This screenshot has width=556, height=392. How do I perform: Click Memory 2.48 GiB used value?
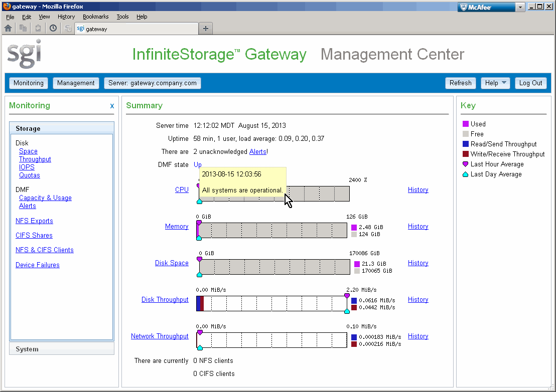pos(371,227)
